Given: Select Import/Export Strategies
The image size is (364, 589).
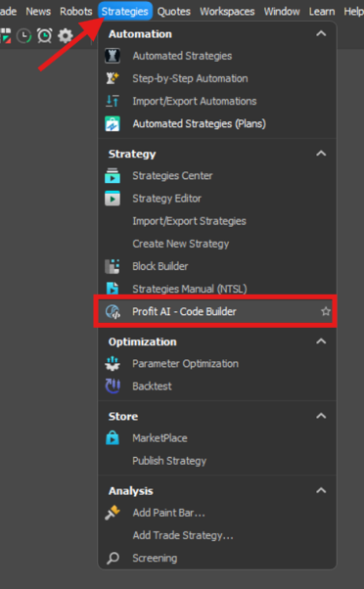Looking at the screenshot, I should pyautogui.click(x=217, y=221).
